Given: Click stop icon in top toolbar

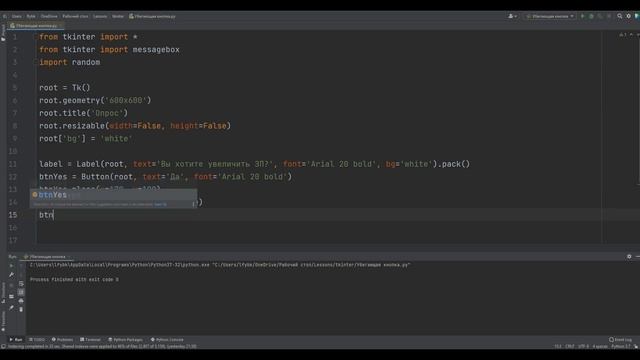Looking at the screenshot, I should pyautogui.click(x=609, y=16).
